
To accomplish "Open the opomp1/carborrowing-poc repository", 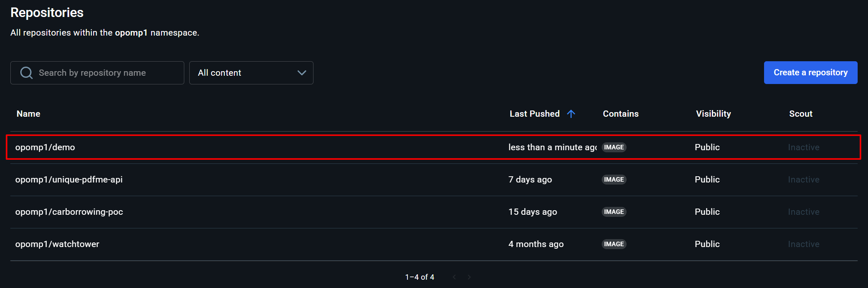I will click(x=69, y=212).
